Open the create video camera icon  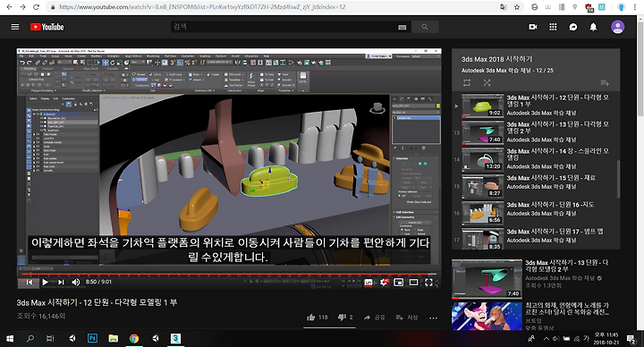coord(533,27)
